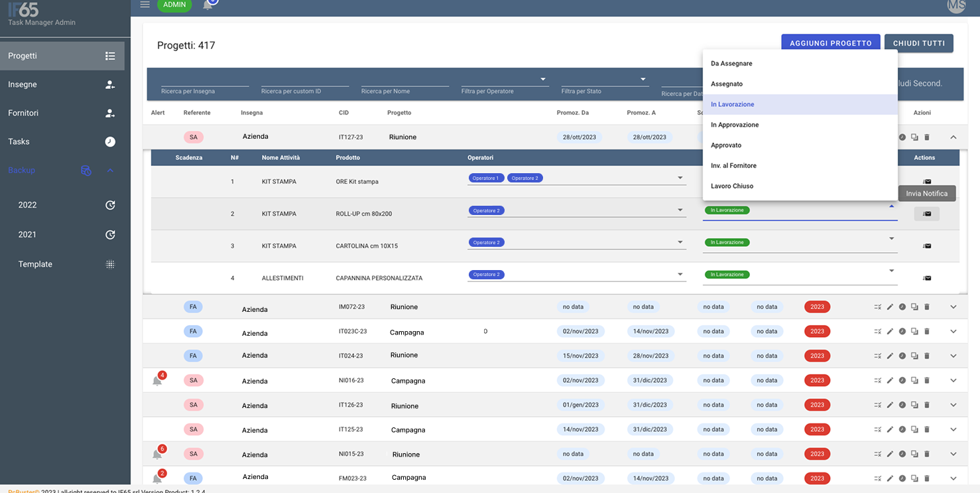Screen dimensions: 980x493
Task: Collapse the Backup section chevron in sidebar
Action: pyautogui.click(x=110, y=171)
